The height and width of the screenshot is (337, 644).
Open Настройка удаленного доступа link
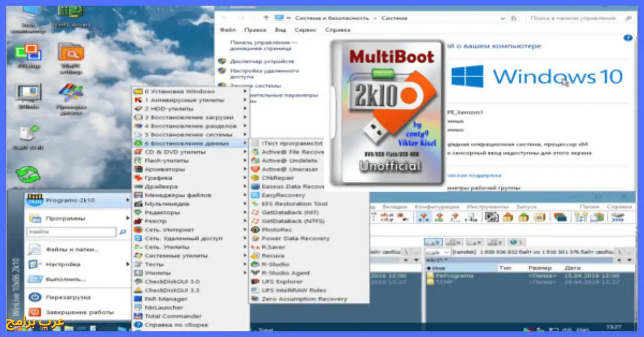click(x=264, y=74)
